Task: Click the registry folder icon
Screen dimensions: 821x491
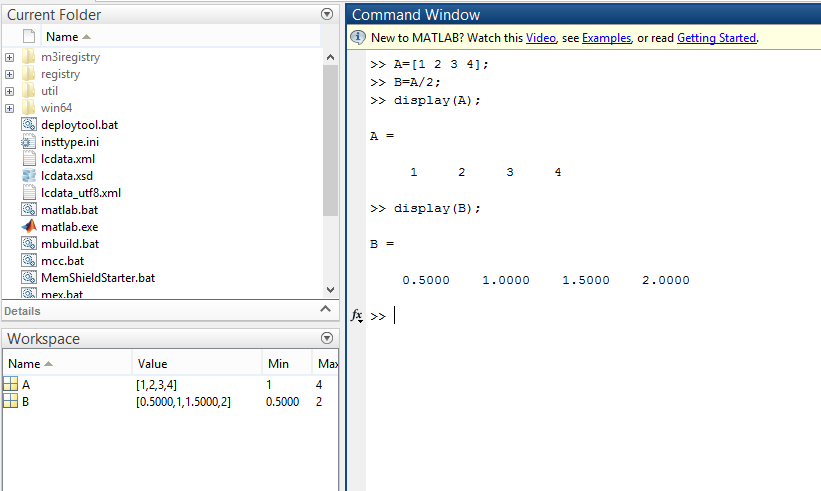Action: click(29, 74)
